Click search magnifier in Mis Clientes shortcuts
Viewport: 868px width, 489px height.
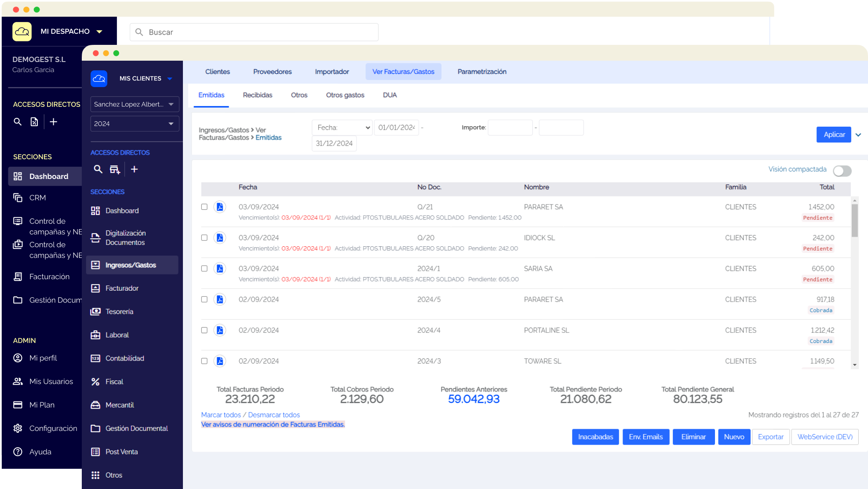[x=98, y=169]
